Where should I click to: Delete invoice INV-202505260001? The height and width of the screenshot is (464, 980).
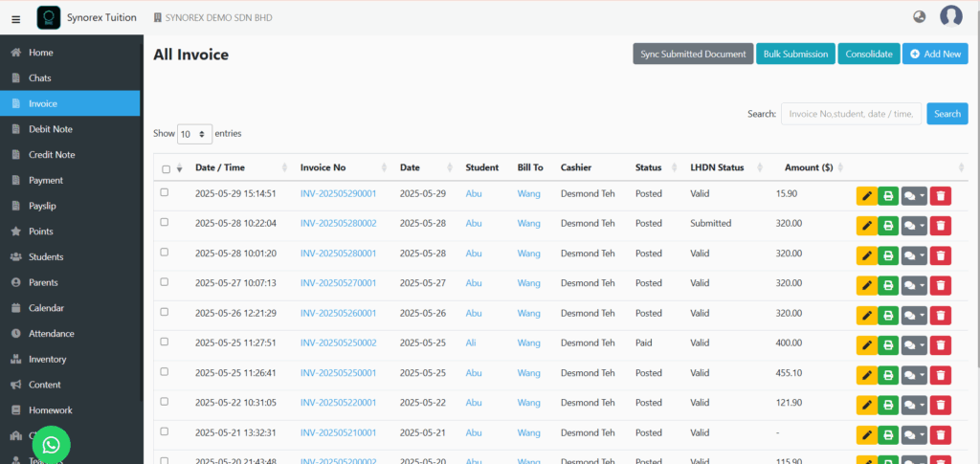[x=941, y=316]
